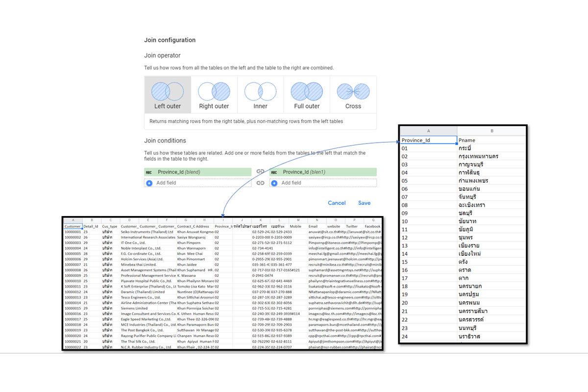The height and width of the screenshot is (392, 588).
Task: Click province code cell 24
Action: point(429,336)
